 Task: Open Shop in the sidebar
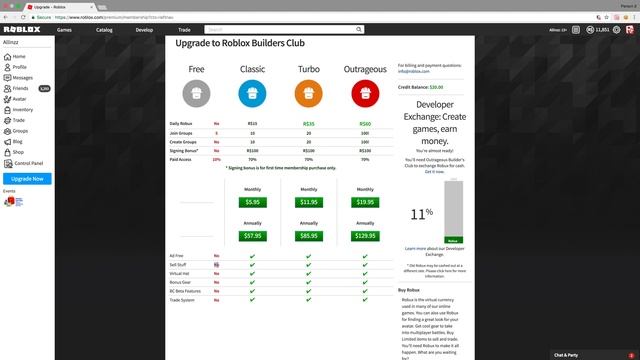tap(14, 152)
